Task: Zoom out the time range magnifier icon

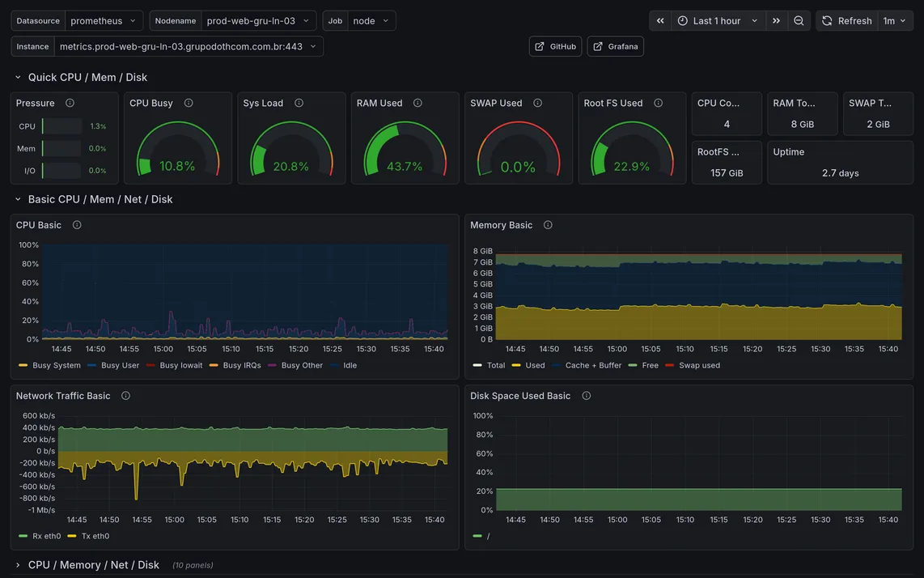Action: [x=799, y=21]
